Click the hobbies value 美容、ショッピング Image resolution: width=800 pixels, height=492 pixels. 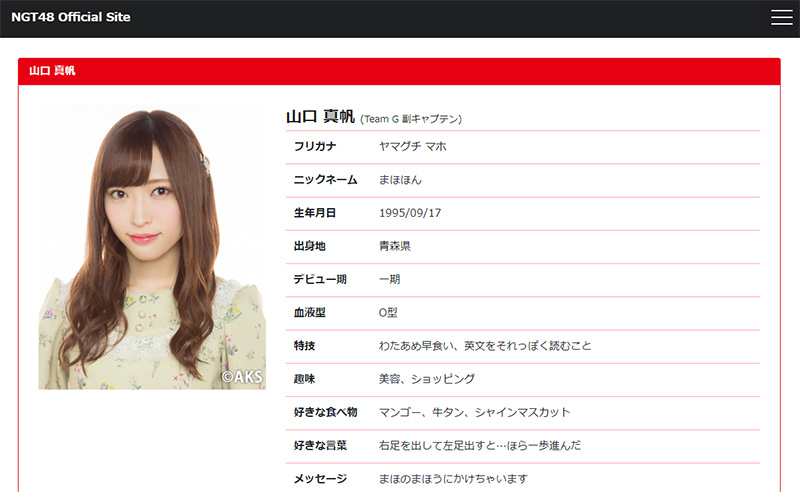click(x=427, y=379)
